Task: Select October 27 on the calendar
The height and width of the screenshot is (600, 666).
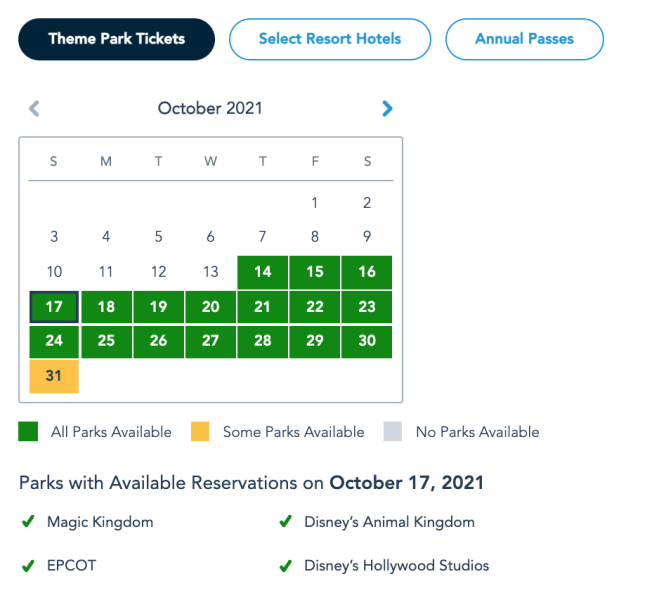Action: tap(210, 341)
